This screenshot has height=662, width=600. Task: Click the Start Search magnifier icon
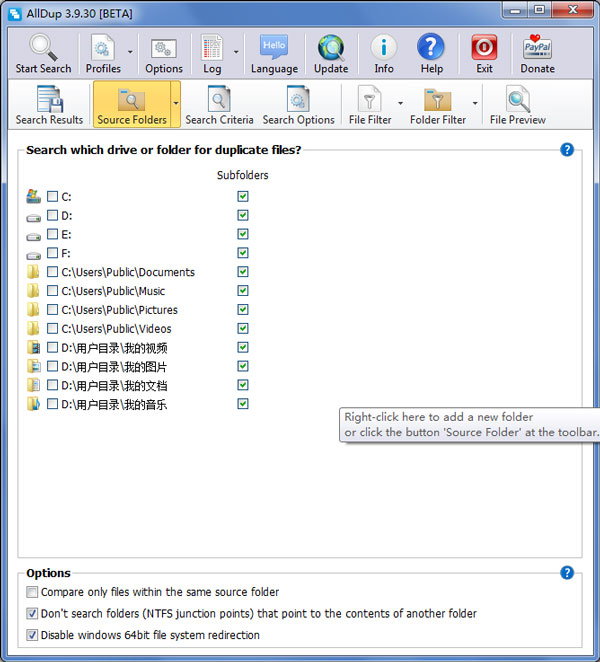pyautogui.click(x=43, y=47)
